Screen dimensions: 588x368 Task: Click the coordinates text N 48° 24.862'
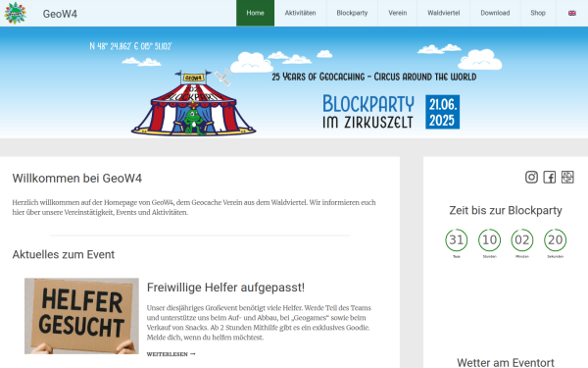(x=130, y=46)
